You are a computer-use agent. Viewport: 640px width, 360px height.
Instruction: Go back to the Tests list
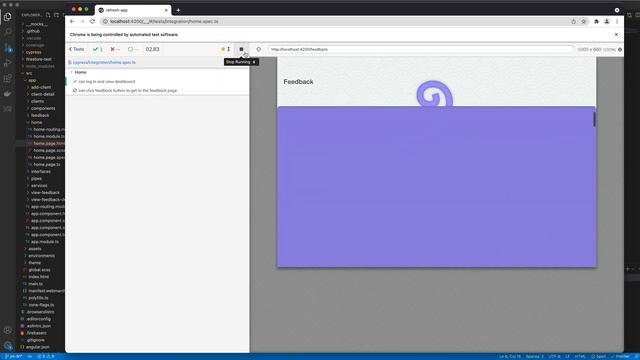[x=76, y=49]
